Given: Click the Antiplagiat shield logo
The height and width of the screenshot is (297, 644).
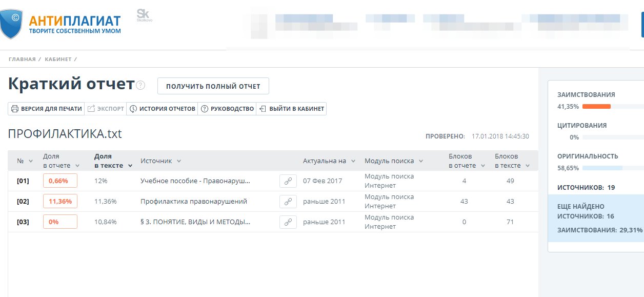Looking at the screenshot, I should (11, 24).
